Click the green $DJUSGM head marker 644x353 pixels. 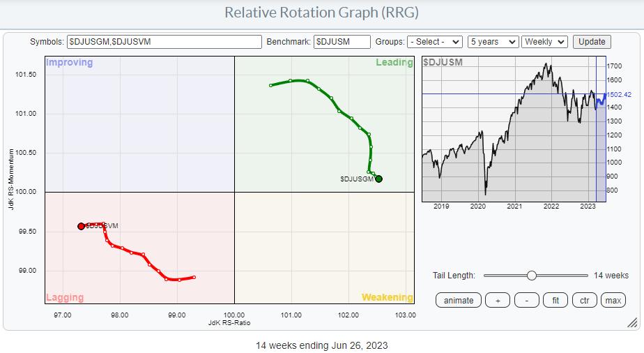[379, 179]
